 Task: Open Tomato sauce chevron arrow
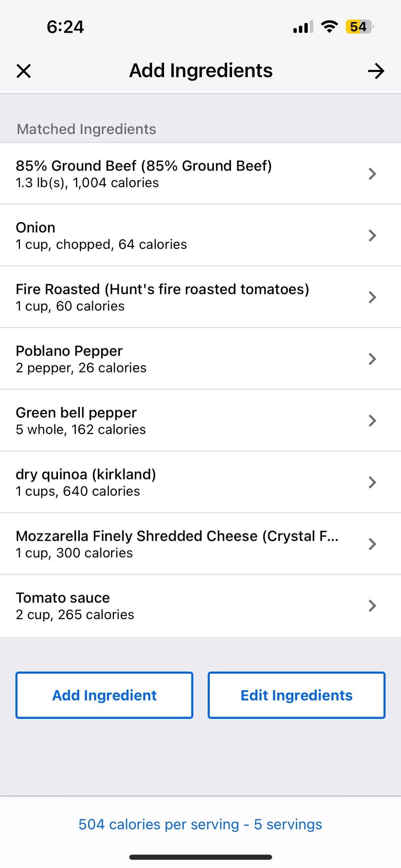[372, 605]
